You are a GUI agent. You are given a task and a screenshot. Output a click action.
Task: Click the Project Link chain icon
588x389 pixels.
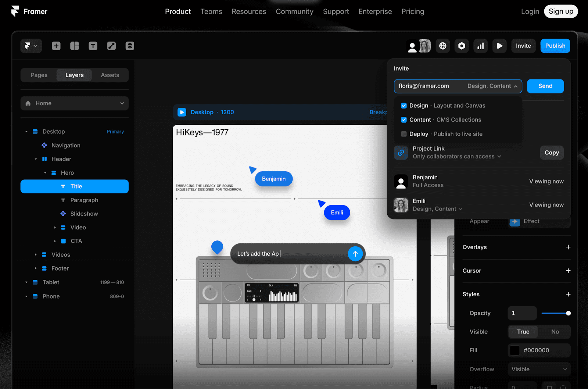(x=401, y=153)
